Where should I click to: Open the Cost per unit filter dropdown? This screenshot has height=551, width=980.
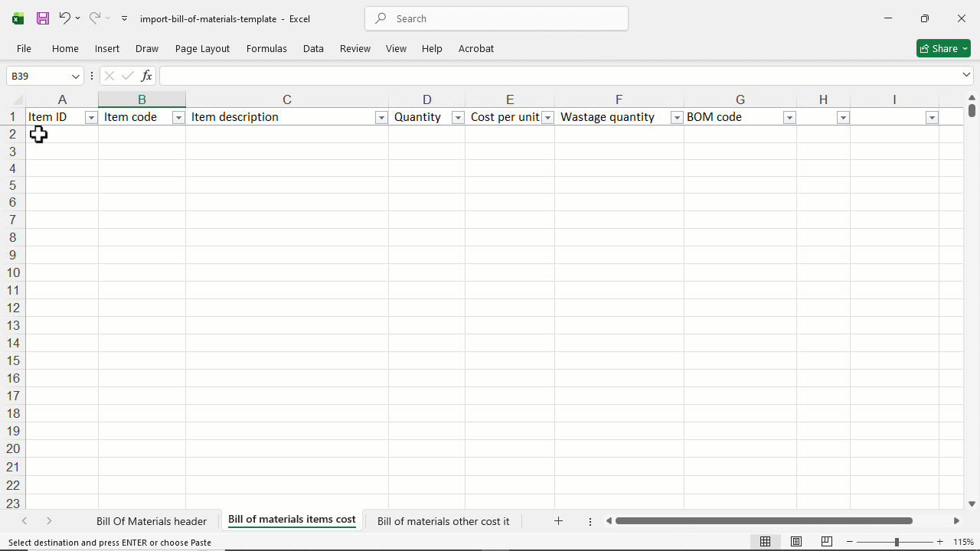547,118
